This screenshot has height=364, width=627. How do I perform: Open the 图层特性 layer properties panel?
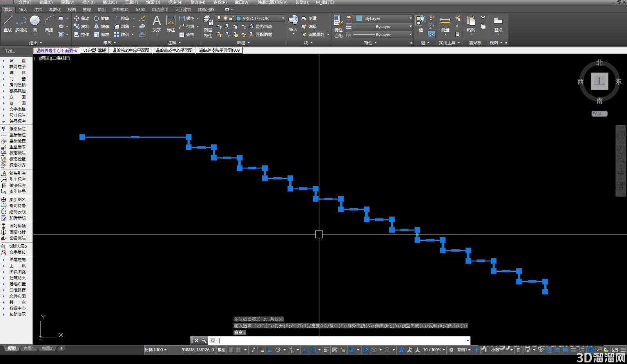pyautogui.click(x=208, y=26)
